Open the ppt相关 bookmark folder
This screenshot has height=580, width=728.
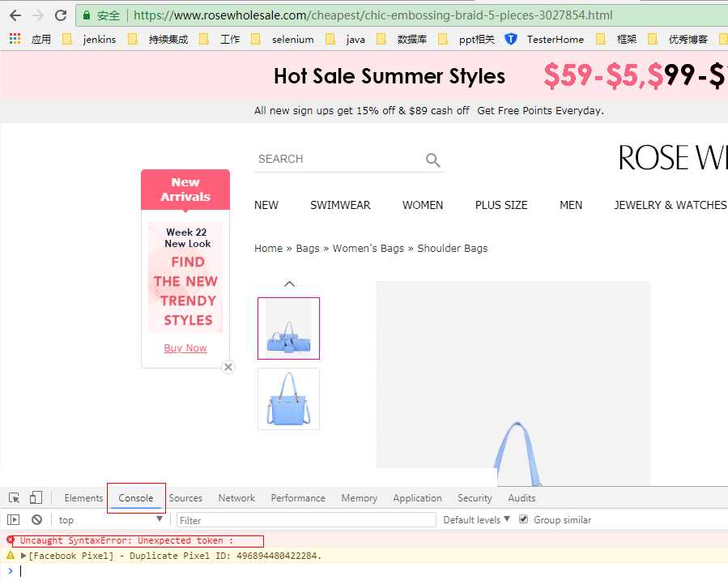click(466, 40)
